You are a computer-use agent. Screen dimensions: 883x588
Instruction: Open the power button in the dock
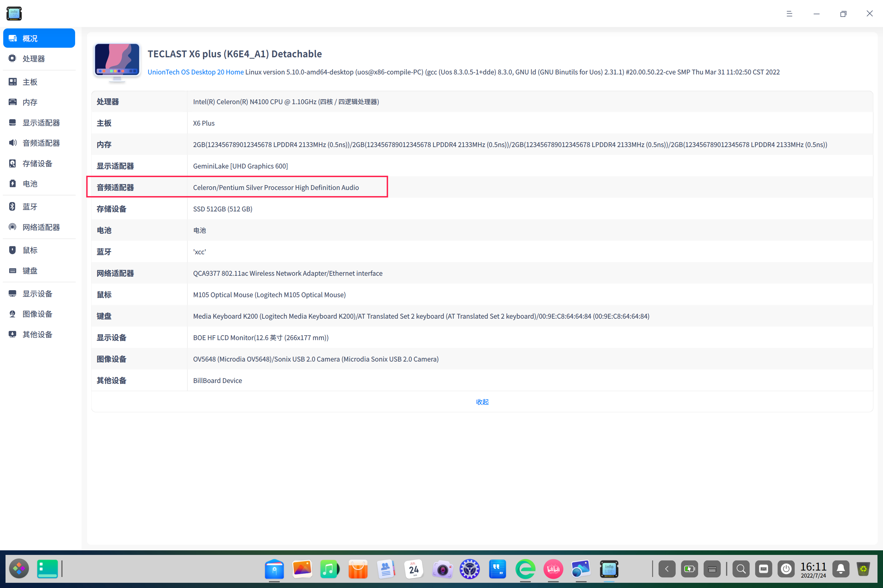coord(786,569)
